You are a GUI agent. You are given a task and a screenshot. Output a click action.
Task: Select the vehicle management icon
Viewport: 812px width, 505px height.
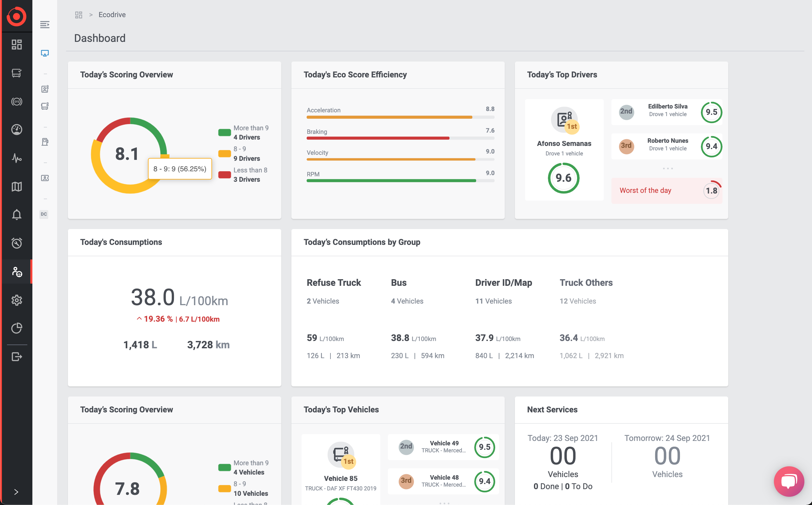click(17, 73)
